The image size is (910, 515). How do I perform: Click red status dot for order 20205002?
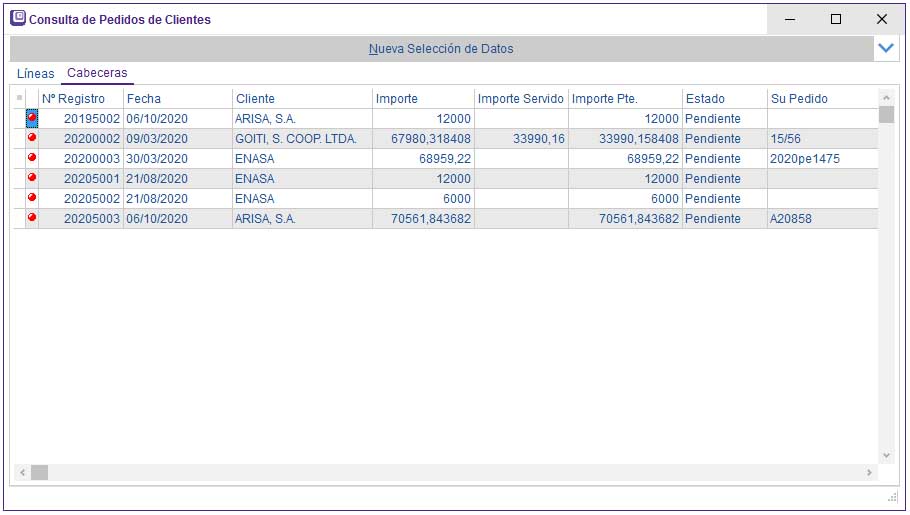tap(32, 198)
